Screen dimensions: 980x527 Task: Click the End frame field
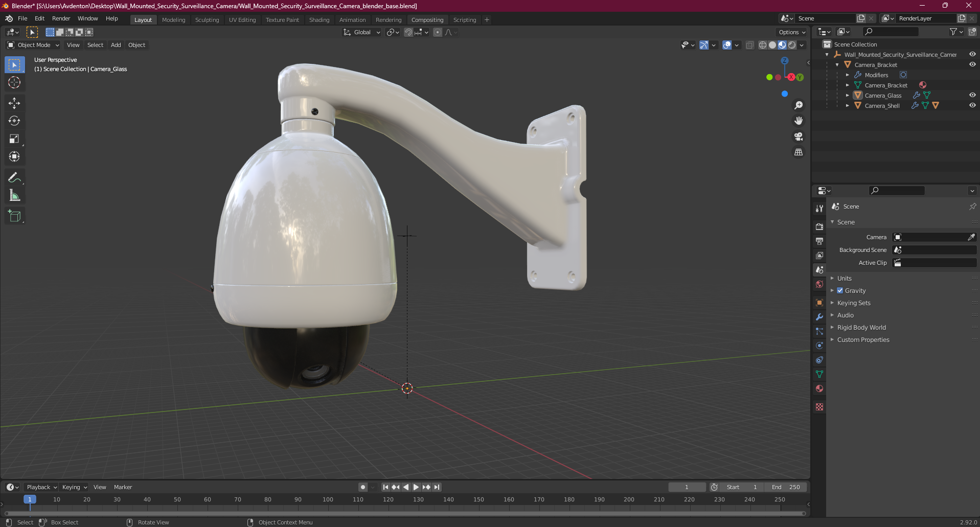pos(786,487)
